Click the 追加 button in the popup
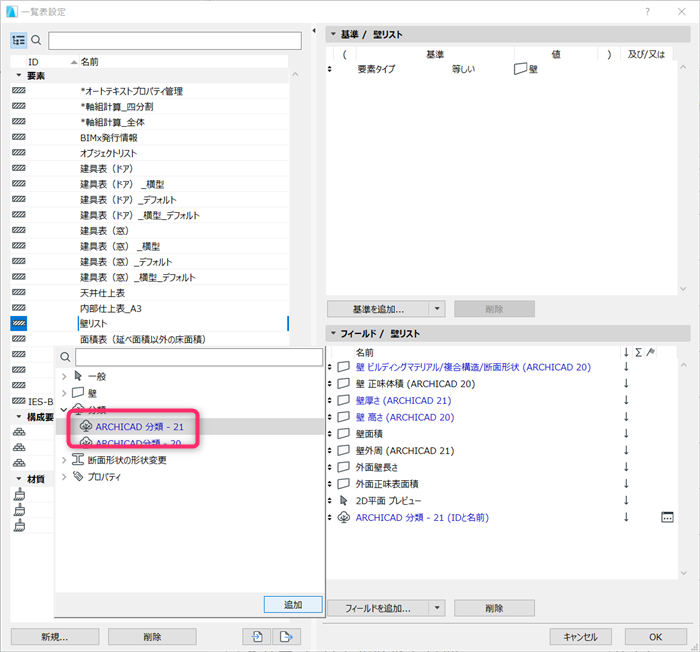The width and height of the screenshot is (700, 652). (293, 605)
